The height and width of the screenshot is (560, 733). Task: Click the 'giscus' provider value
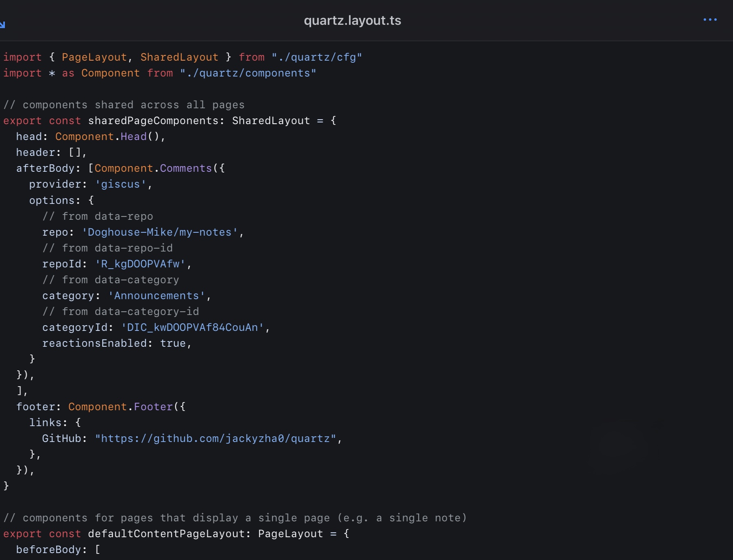pyautogui.click(x=120, y=184)
